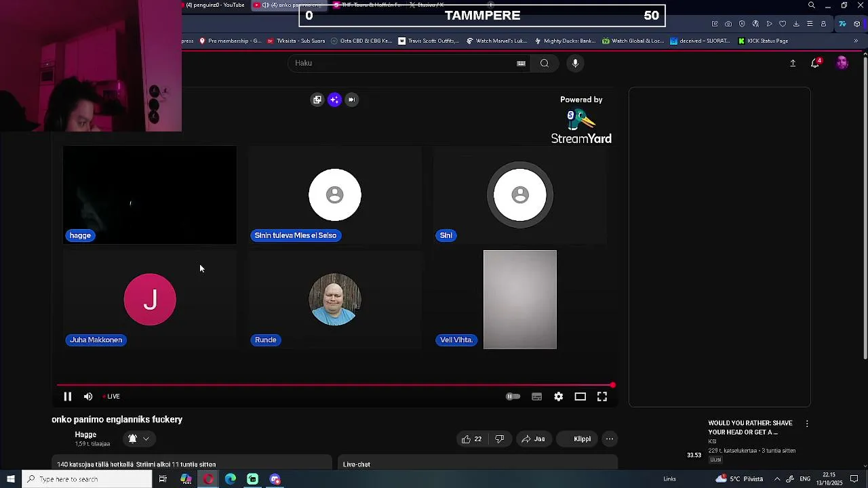This screenshot has height=488, width=868.
Task: Click the red video progress bar
Action: 336,385
